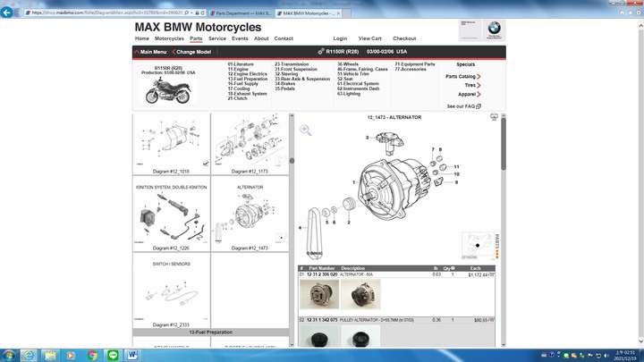Image resolution: width=644 pixels, height=362 pixels.
Task: Click the magnifier zoom icon on the alternator diagram
Action: point(305,130)
